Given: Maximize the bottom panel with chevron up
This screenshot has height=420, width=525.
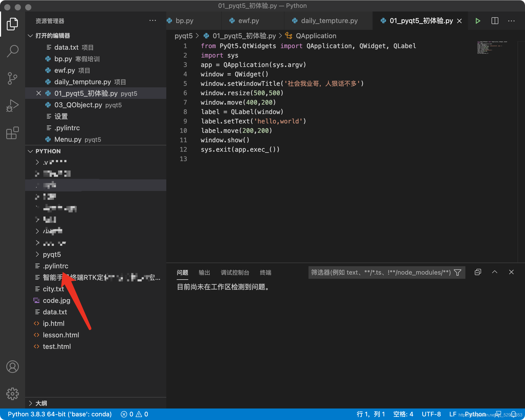Looking at the screenshot, I should tap(494, 272).
